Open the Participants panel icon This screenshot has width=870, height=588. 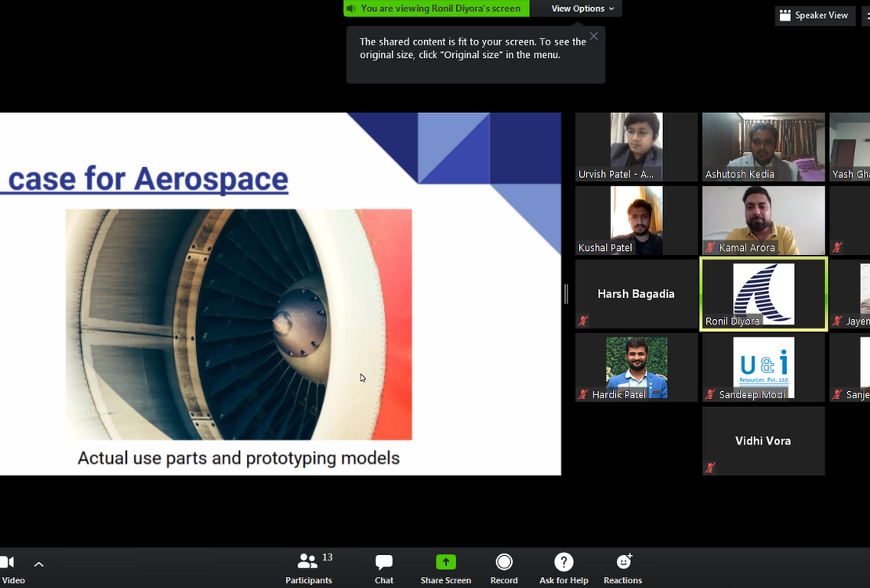[307, 562]
